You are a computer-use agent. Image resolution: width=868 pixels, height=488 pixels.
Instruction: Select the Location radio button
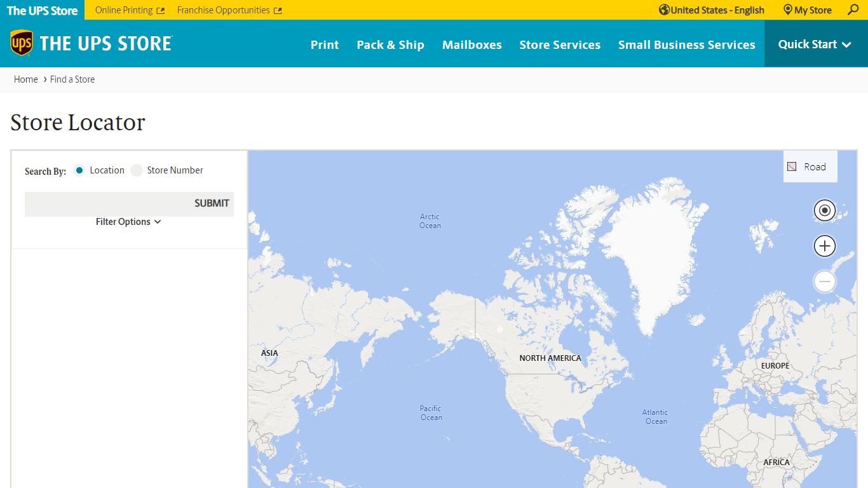pyautogui.click(x=79, y=170)
